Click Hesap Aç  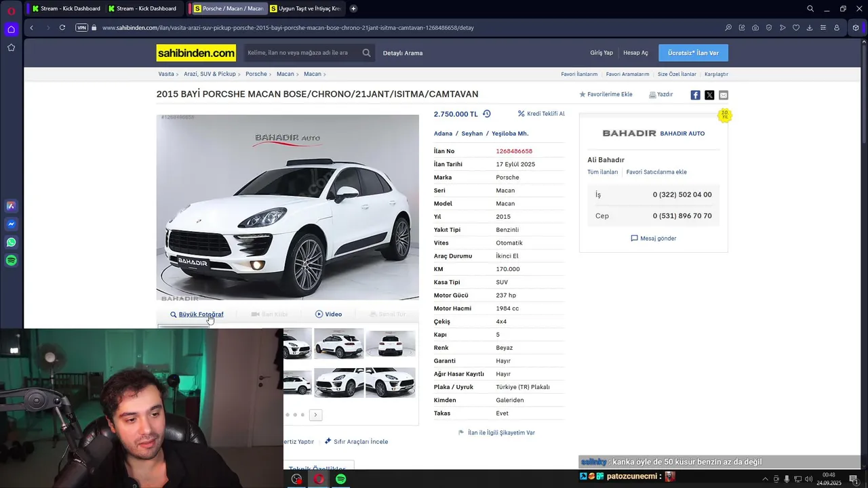(x=635, y=53)
